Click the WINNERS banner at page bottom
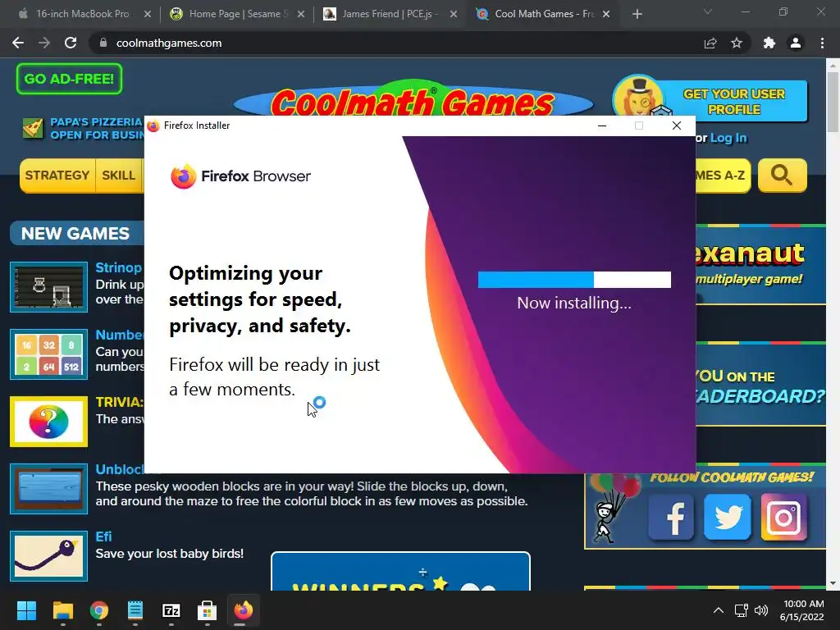This screenshot has height=630, width=840. [x=400, y=571]
